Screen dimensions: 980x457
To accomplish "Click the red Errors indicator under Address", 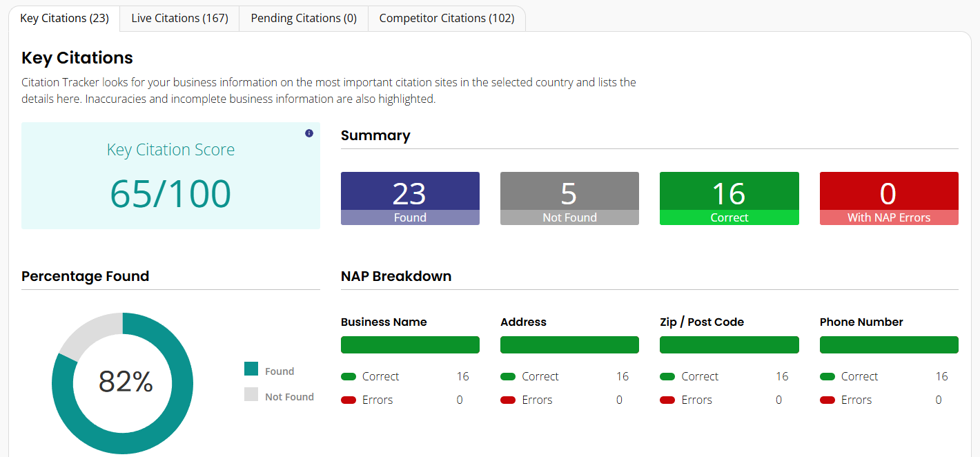I will (508, 400).
